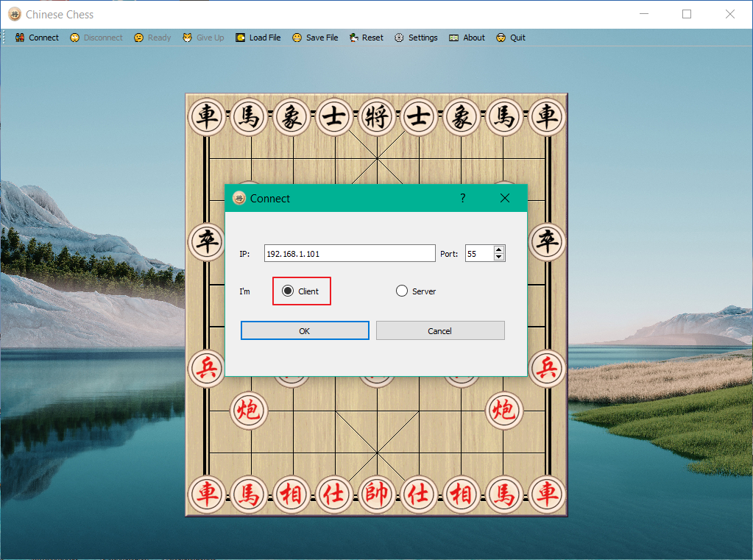Click the Save File toolbar icon
The height and width of the screenshot is (560, 753).
tap(297, 38)
